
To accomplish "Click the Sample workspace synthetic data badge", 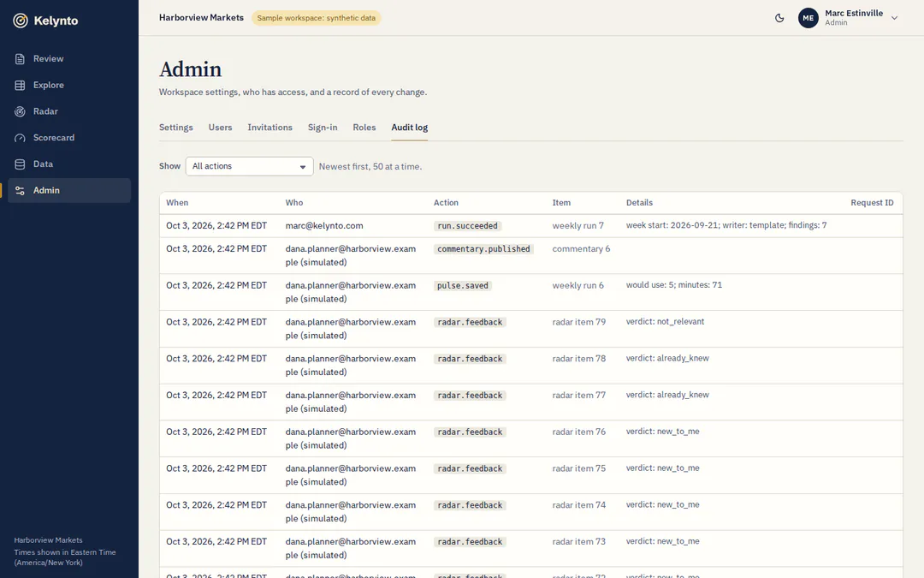I will point(317,18).
